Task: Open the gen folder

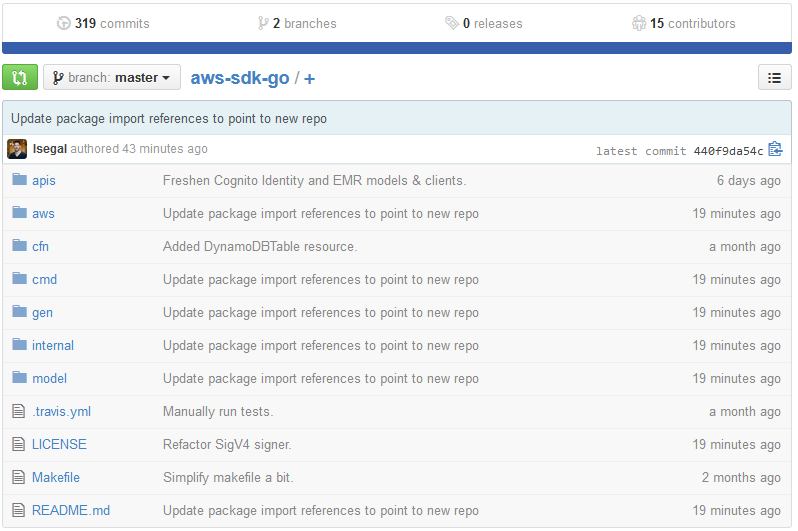Action: click(42, 313)
